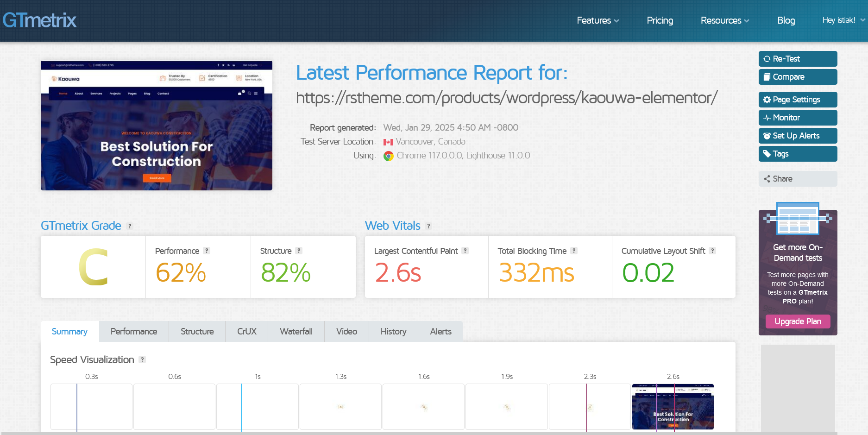868x435 pixels.
Task: Open the tested URL link
Action: click(507, 98)
